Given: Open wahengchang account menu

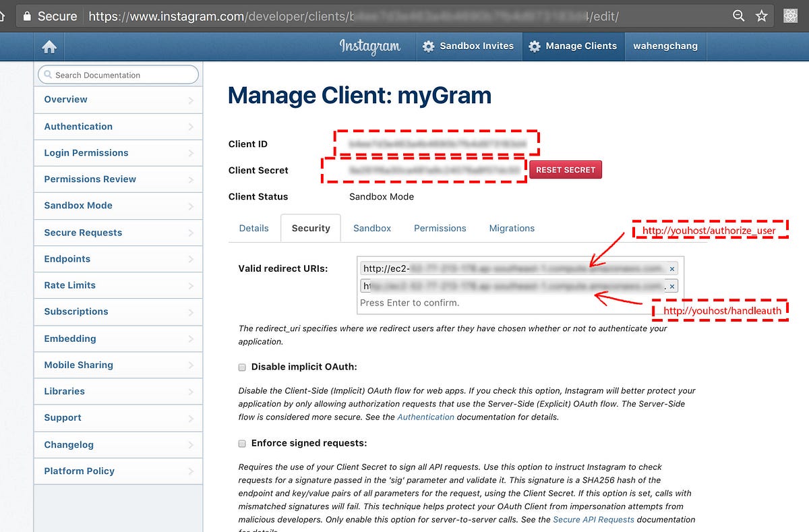Looking at the screenshot, I should (x=665, y=46).
